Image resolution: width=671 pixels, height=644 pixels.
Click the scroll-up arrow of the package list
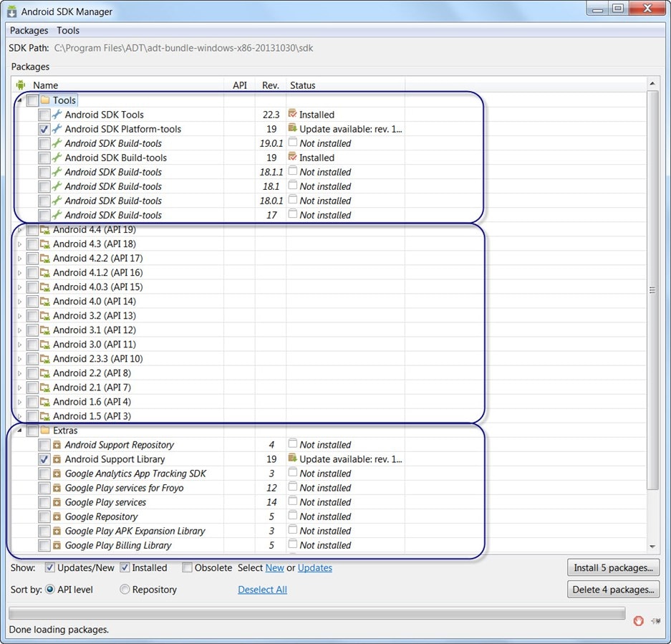click(652, 83)
